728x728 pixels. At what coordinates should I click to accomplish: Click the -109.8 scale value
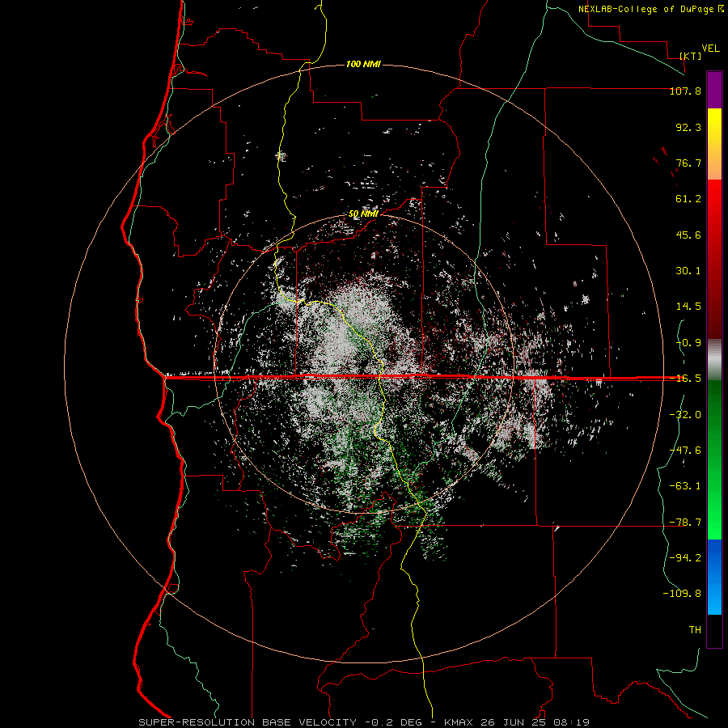tap(682, 594)
